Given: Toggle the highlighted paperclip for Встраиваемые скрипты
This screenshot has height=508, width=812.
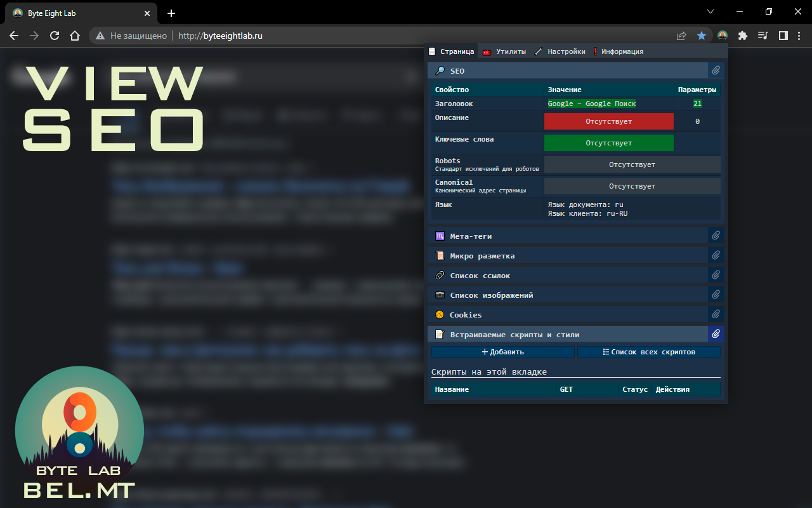Looking at the screenshot, I should click(x=716, y=334).
